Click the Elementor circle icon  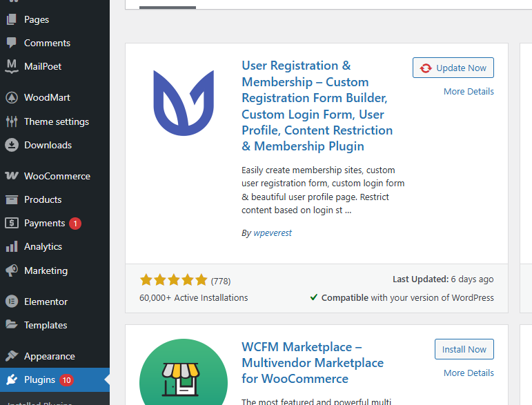(11, 302)
